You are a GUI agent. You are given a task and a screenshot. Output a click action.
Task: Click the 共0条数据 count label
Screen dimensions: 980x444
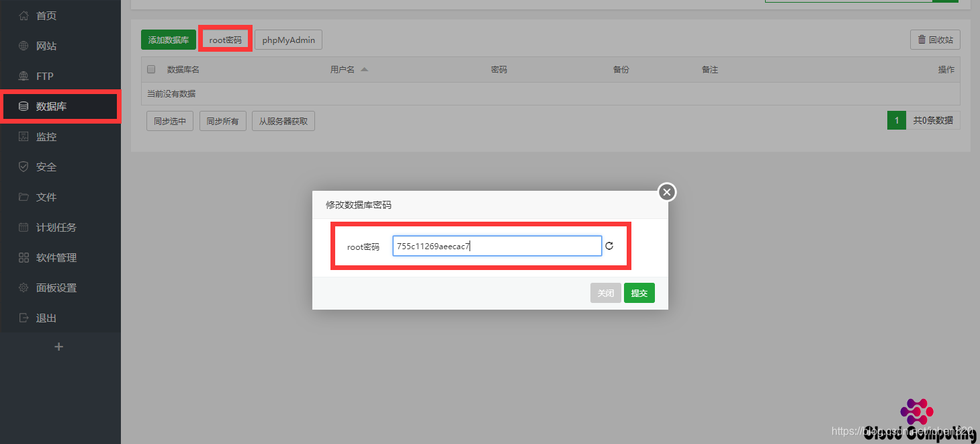[933, 120]
